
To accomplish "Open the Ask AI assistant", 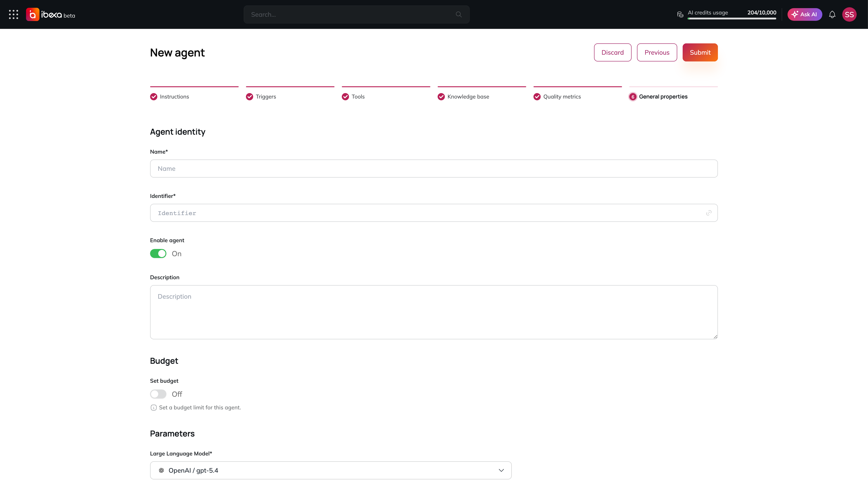I will (x=804, y=14).
